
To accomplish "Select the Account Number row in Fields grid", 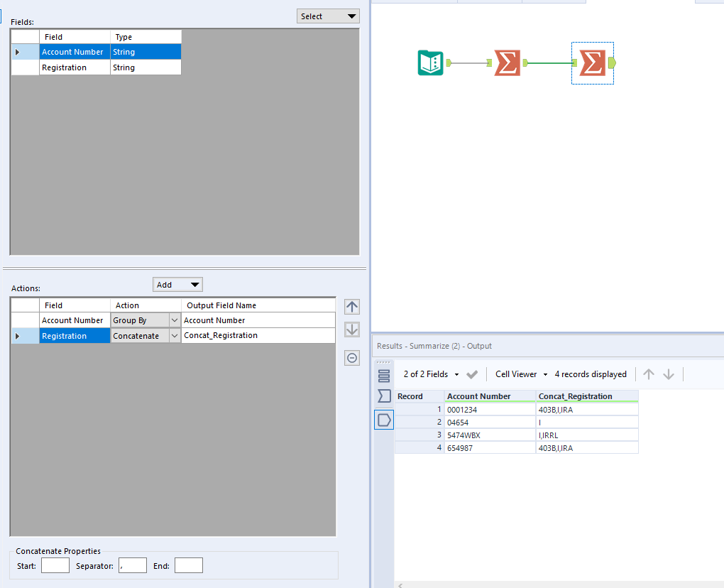I will pyautogui.click(x=73, y=51).
